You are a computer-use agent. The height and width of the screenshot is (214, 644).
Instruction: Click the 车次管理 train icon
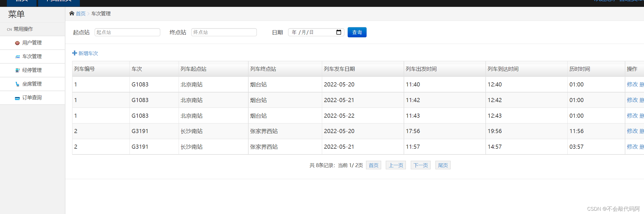[x=17, y=57]
